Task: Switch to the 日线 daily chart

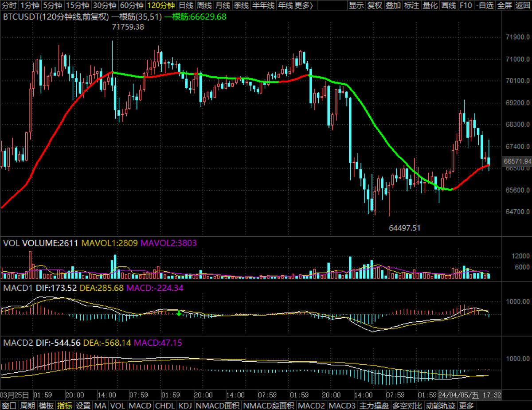Action: [x=186, y=5]
